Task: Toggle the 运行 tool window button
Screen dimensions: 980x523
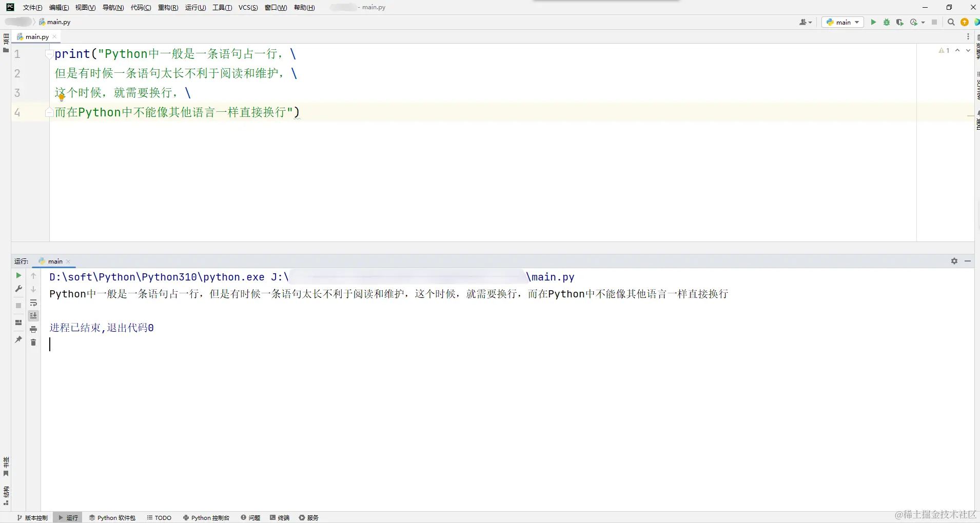Action: click(68, 517)
